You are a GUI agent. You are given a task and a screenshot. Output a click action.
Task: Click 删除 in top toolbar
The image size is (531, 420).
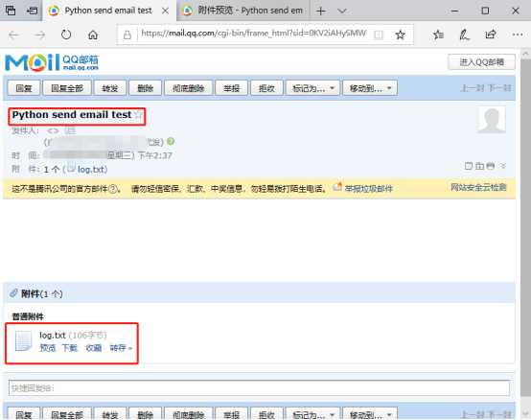click(x=146, y=88)
